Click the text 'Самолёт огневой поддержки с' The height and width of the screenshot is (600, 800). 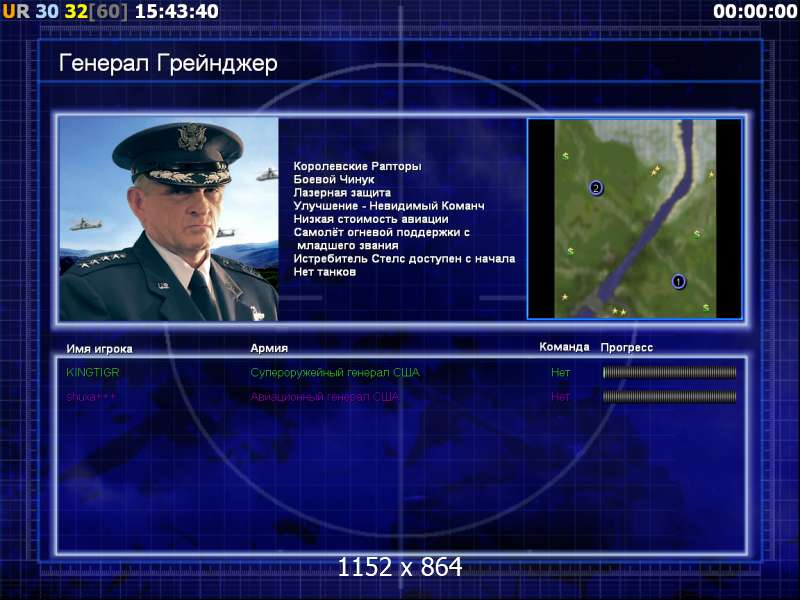[382, 233]
